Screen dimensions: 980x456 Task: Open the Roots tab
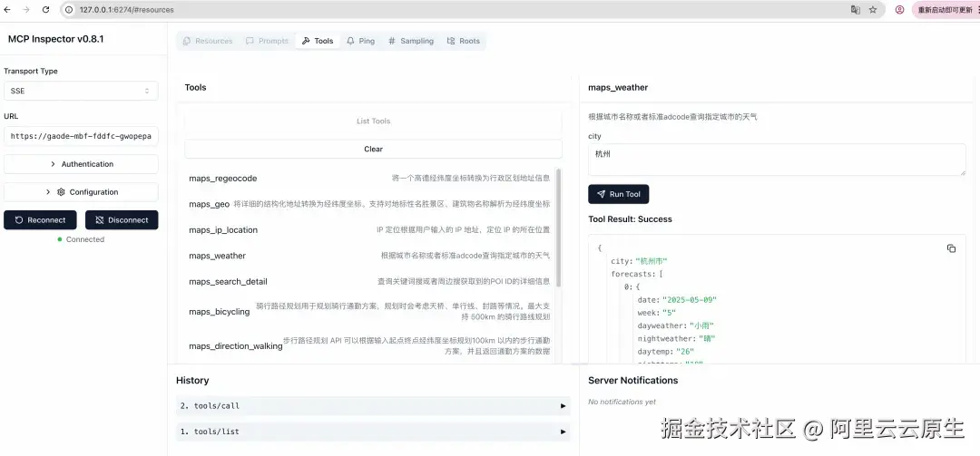click(463, 41)
